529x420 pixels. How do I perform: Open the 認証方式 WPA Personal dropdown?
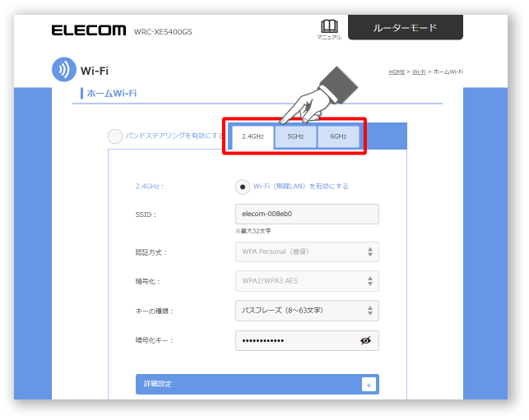307,252
